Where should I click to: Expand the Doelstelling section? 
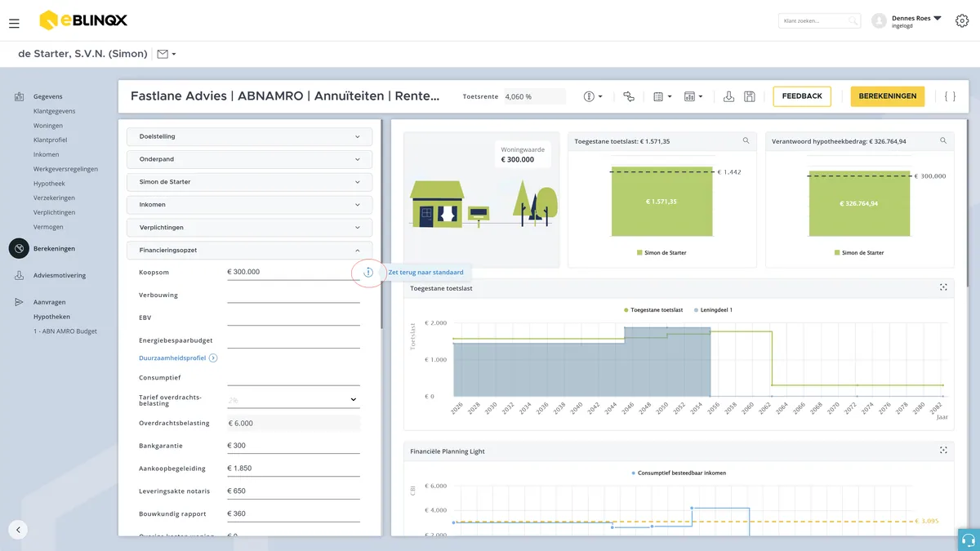[x=250, y=136]
